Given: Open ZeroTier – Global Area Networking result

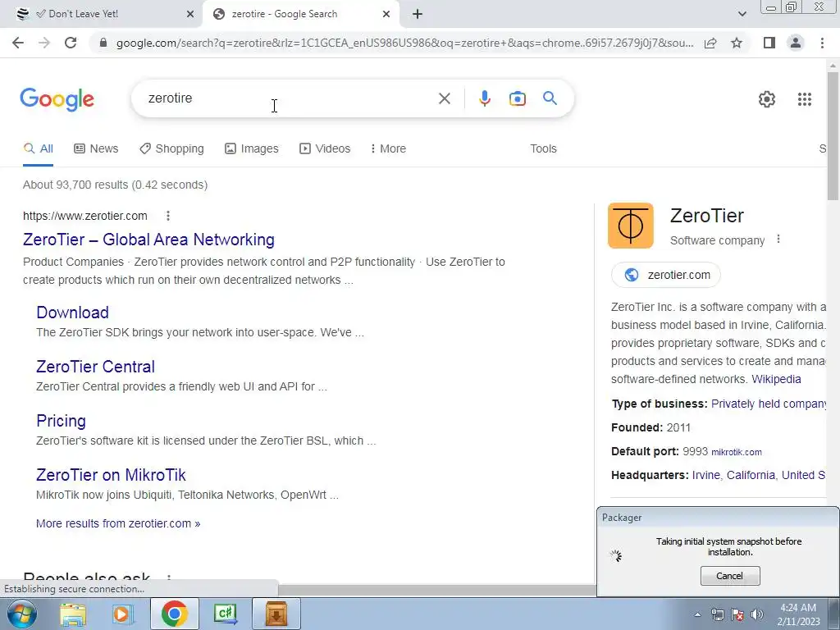Looking at the screenshot, I should 149,240.
